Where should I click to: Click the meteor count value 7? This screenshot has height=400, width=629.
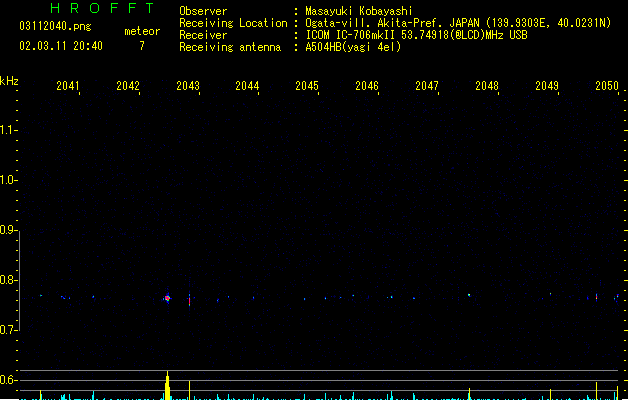point(142,46)
